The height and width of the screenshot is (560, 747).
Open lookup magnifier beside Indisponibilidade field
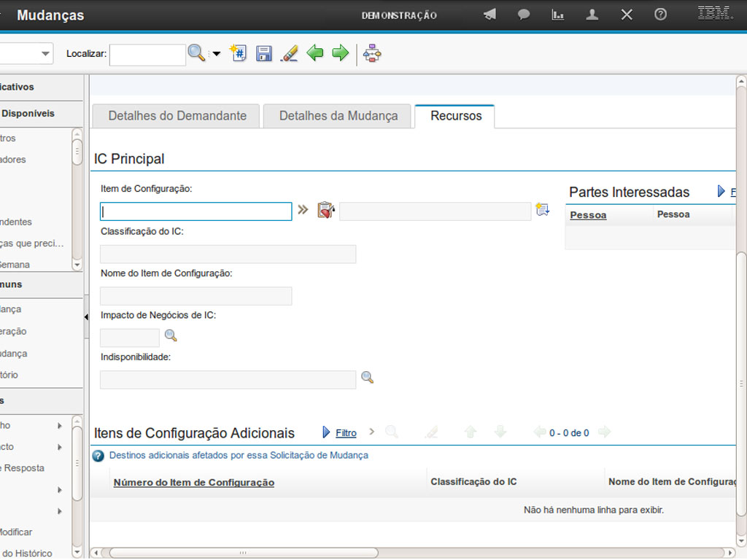368,378
